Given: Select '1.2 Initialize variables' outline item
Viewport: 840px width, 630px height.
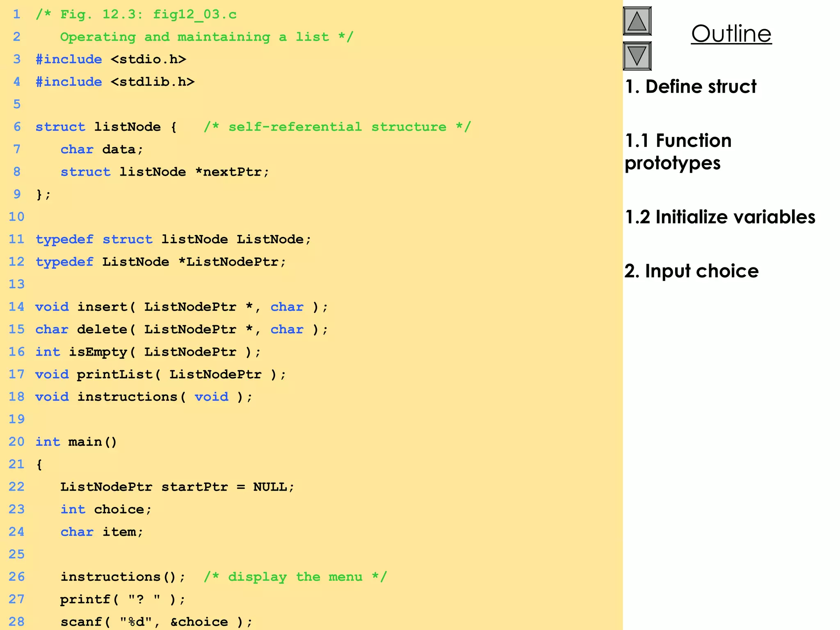Looking at the screenshot, I should 720,217.
